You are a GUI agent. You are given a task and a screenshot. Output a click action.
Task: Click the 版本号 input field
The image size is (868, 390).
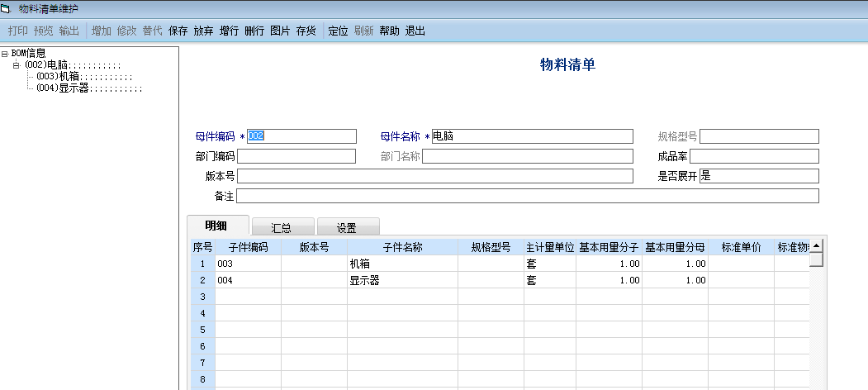click(x=434, y=176)
